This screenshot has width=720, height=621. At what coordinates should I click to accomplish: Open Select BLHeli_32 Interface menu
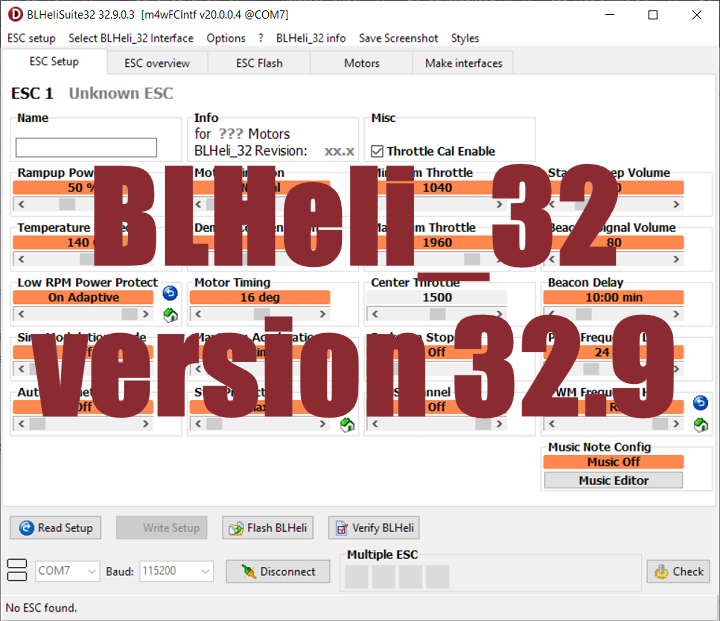click(131, 38)
